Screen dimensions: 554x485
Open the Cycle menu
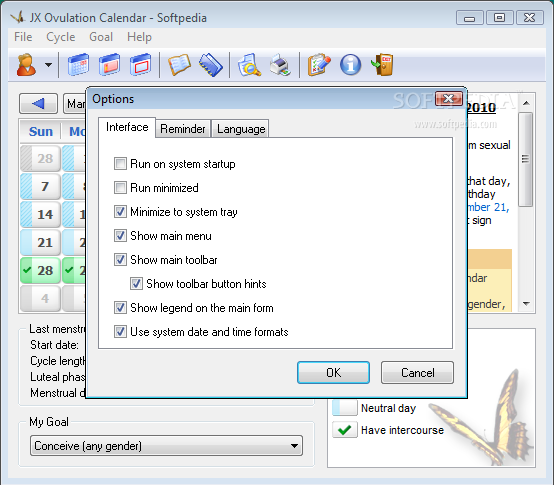[60, 37]
